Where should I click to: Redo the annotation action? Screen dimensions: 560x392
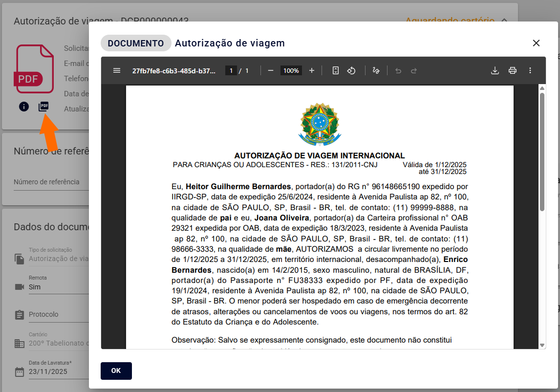coord(413,71)
